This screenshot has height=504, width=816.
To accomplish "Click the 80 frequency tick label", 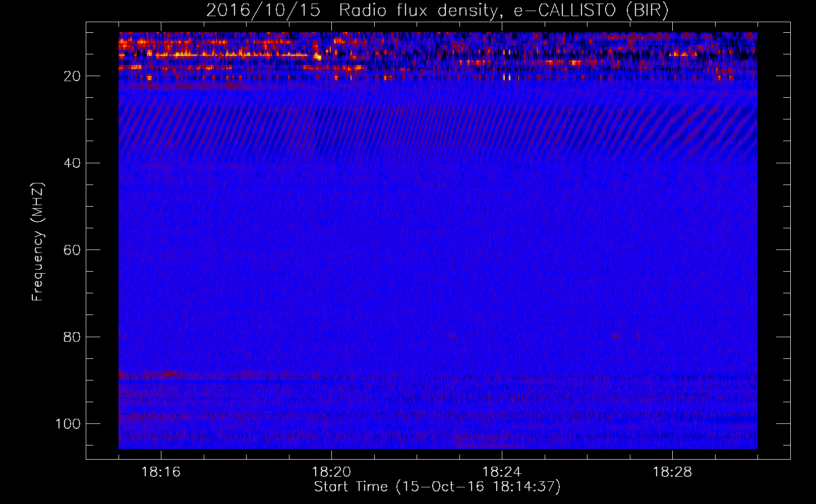I will point(72,337).
